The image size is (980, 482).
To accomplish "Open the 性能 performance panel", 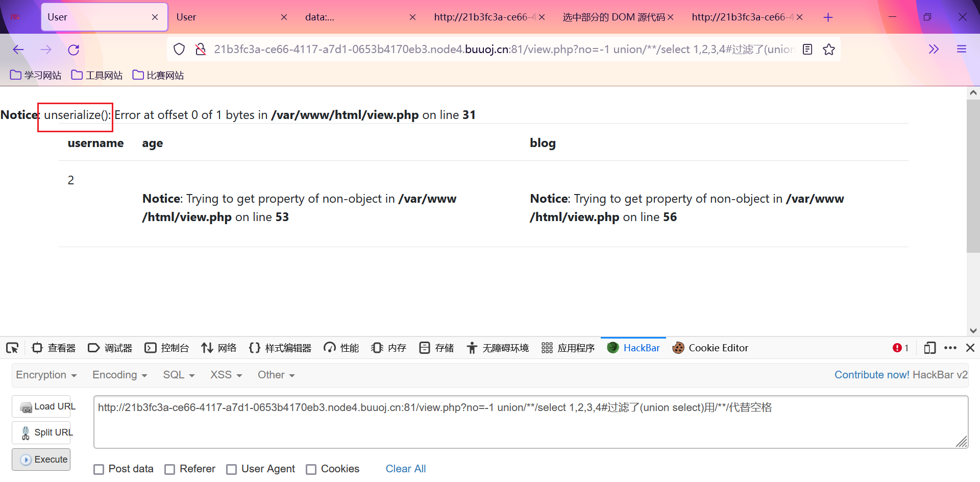I will click(x=341, y=348).
